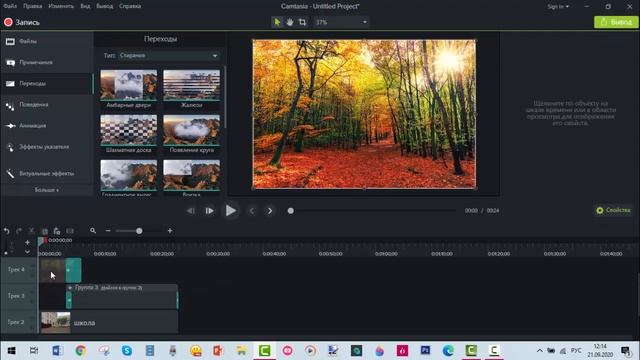Click the Undo icon above timeline
This screenshot has height=360, width=640.
click(x=7, y=231)
